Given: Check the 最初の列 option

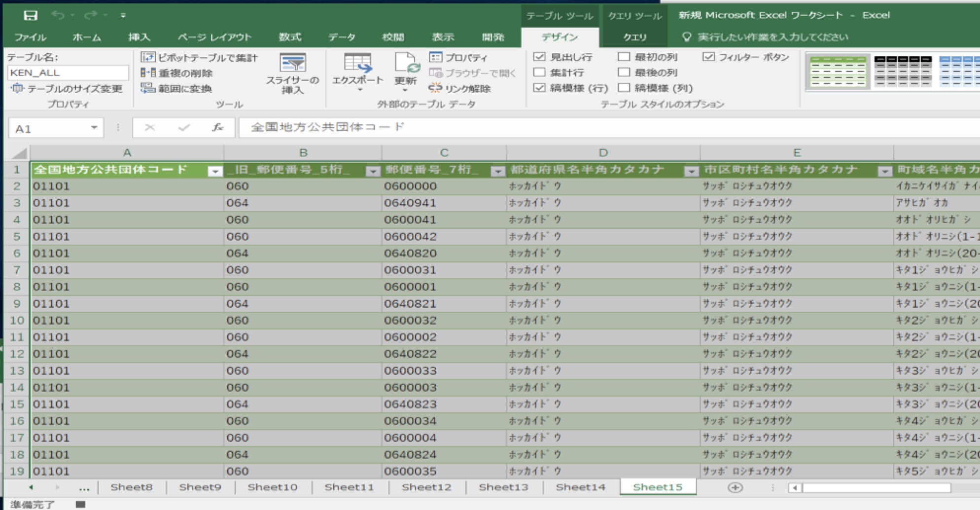Looking at the screenshot, I should [624, 57].
